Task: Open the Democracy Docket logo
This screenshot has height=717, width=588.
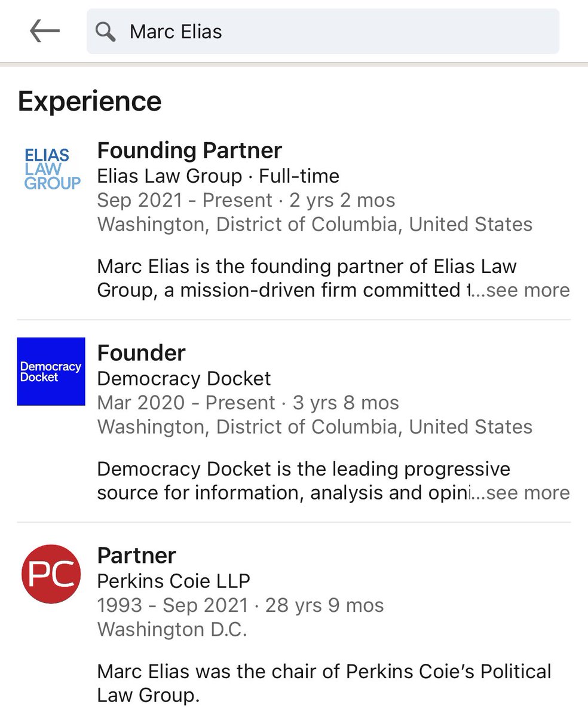Action: click(x=51, y=372)
